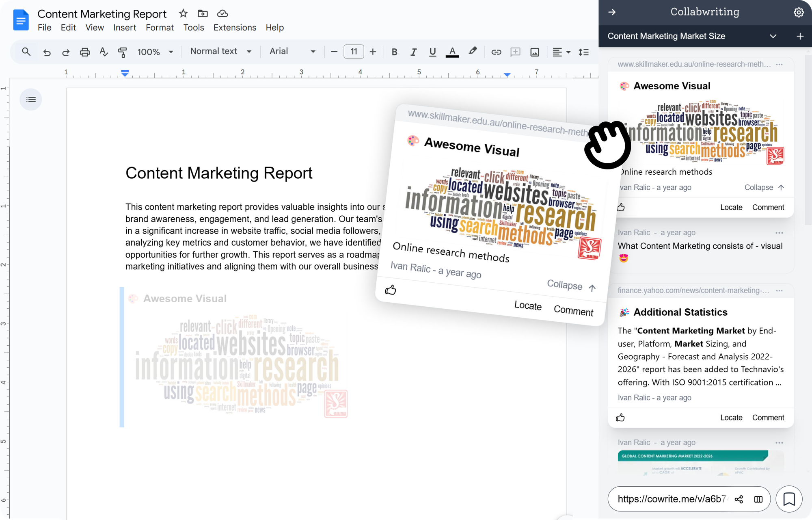The height and width of the screenshot is (520, 812).
Task: Like the Additional Statistics card with thumbs-up
Action: [x=620, y=418]
